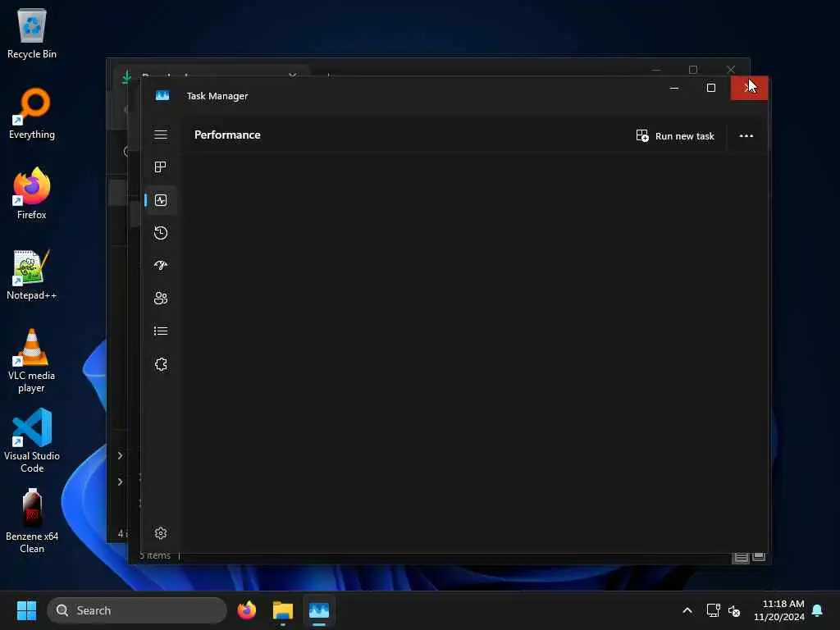Viewport: 840px width, 630px height.
Task: Close the background File Explorer window
Action: (x=731, y=70)
